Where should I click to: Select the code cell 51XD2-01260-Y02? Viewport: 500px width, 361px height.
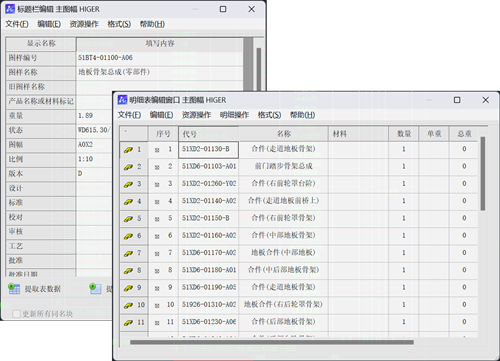(208, 183)
